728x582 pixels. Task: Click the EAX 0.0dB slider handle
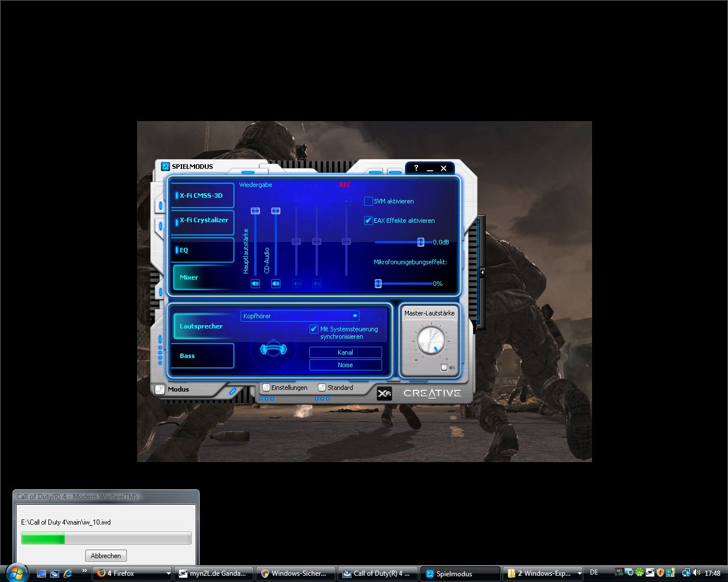pos(421,242)
